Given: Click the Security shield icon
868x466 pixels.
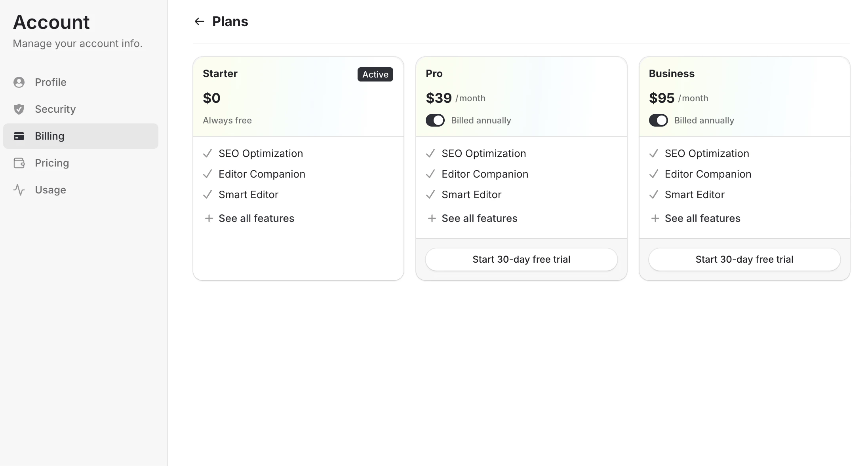Looking at the screenshot, I should (x=19, y=109).
